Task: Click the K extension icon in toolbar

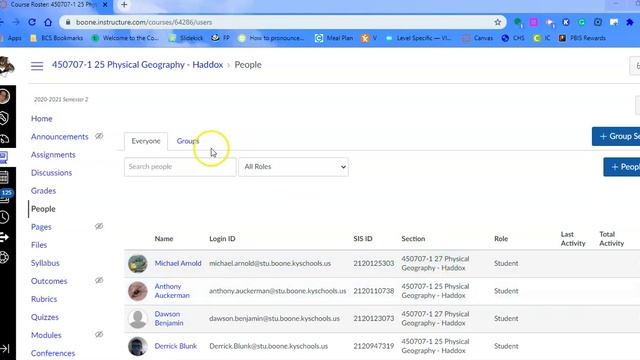Action: [x=566, y=22]
